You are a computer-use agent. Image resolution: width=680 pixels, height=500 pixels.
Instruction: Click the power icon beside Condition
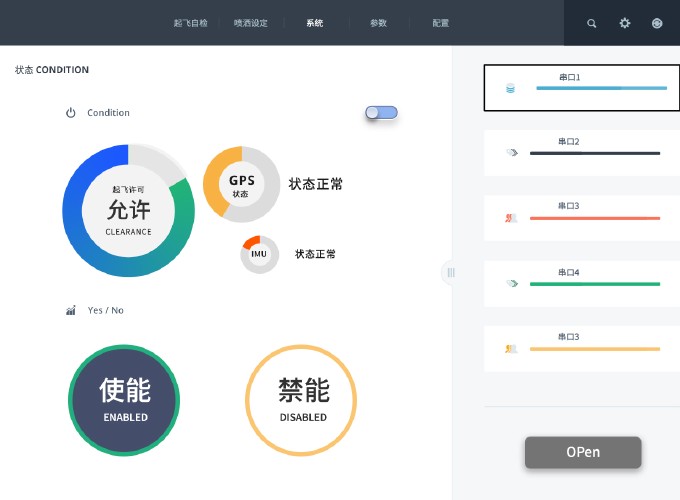[x=71, y=113]
